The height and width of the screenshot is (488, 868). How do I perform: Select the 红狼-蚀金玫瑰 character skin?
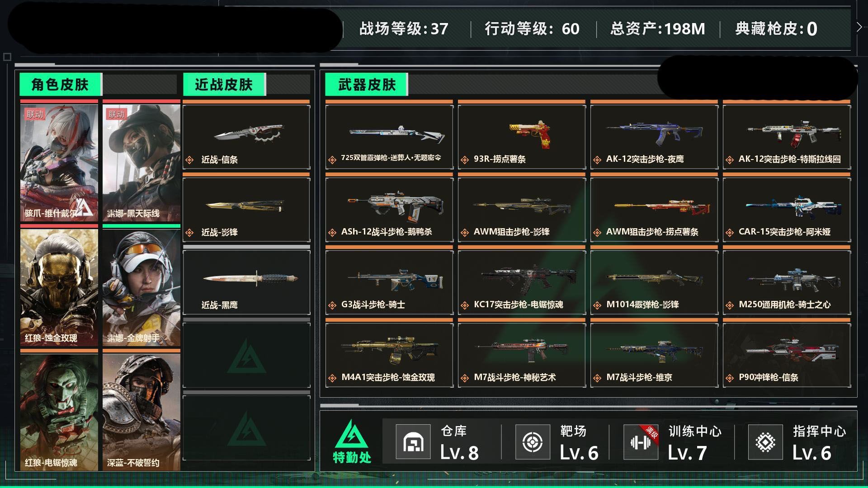coord(59,287)
